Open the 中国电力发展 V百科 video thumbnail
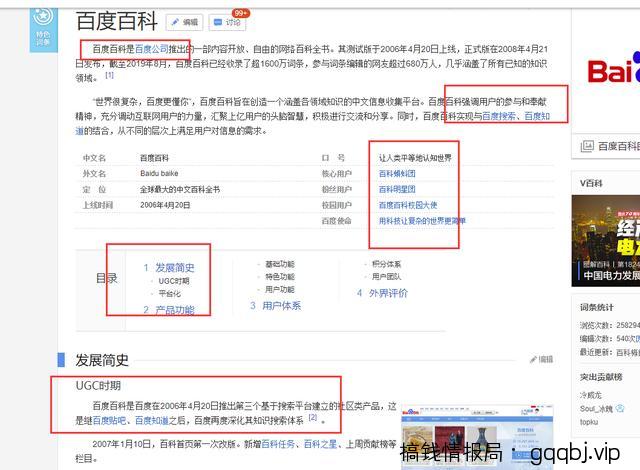Screen dimensions: 640x470 (606, 241)
